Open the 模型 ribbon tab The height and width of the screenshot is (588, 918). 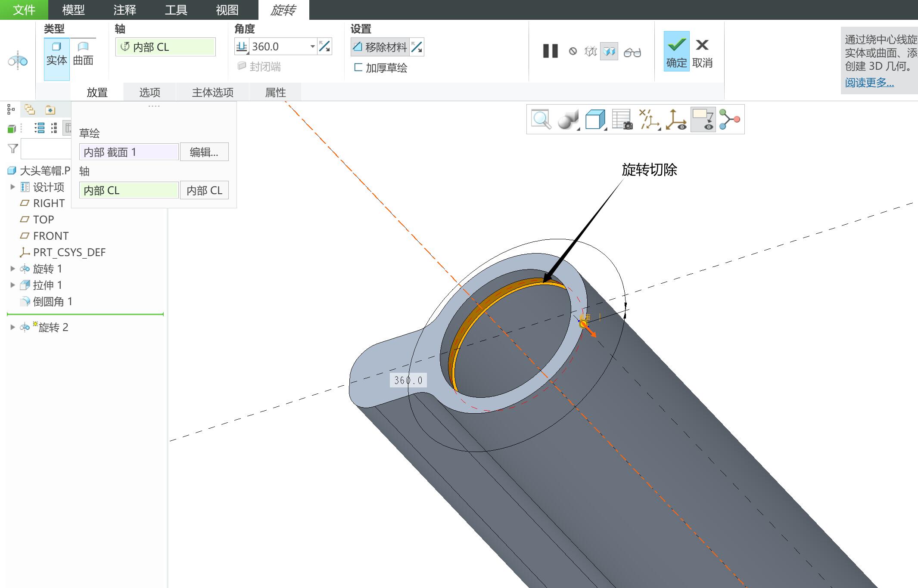point(73,10)
